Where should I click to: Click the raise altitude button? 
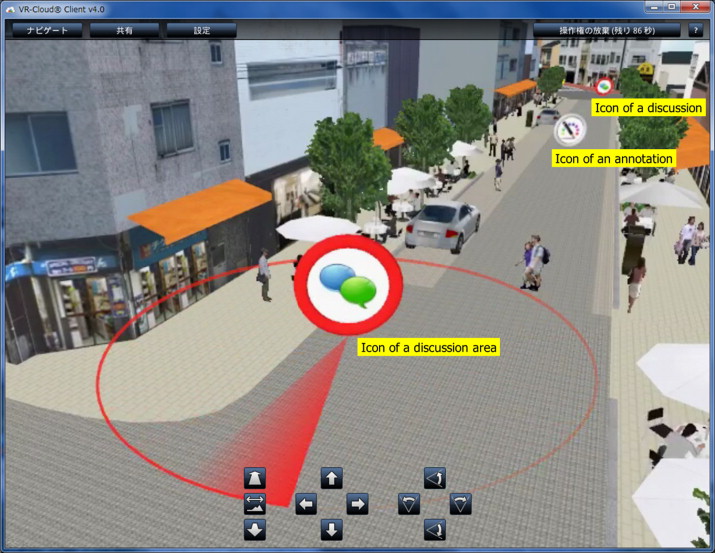click(x=255, y=478)
